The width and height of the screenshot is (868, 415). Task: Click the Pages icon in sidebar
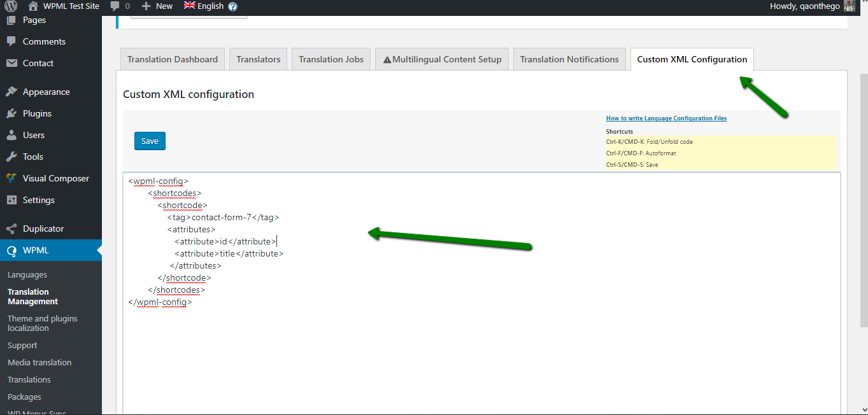11,20
